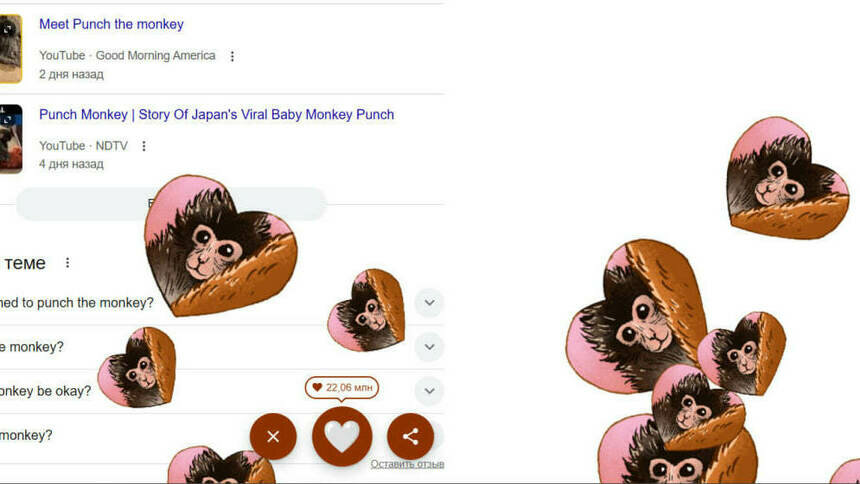Viewport: 860px width, 484px height.
Task: Click the NDTV video thumbnail
Action: click(10, 138)
